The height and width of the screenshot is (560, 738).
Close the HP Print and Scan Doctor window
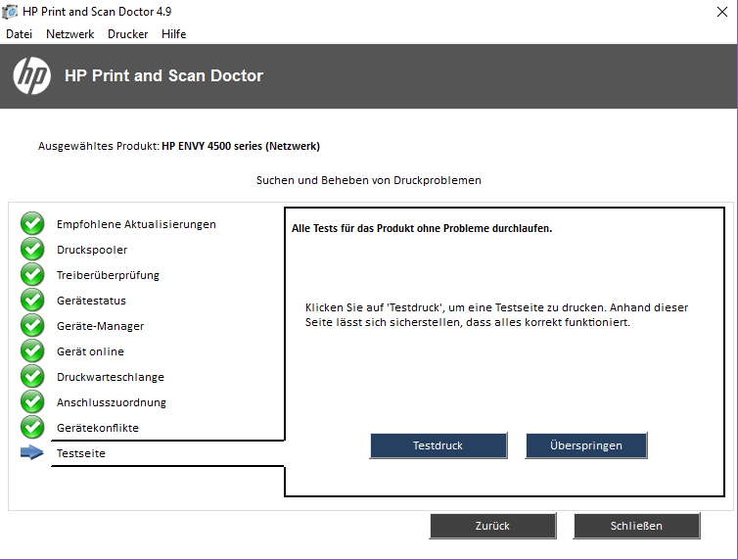[722, 12]
